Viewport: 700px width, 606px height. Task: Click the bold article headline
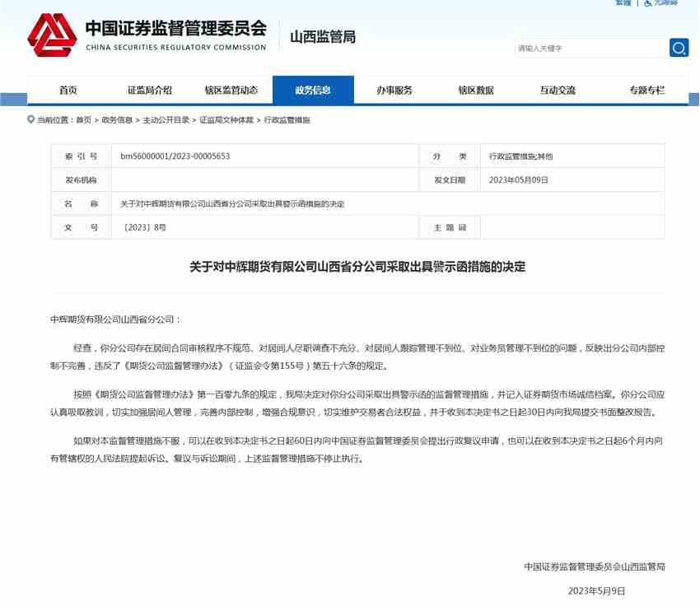(357, 267)
